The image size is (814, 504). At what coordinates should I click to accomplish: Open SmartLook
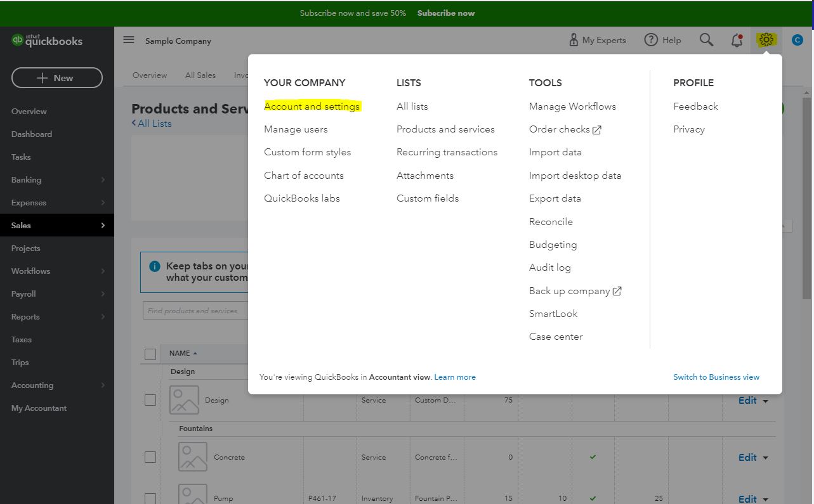point(553,314)
